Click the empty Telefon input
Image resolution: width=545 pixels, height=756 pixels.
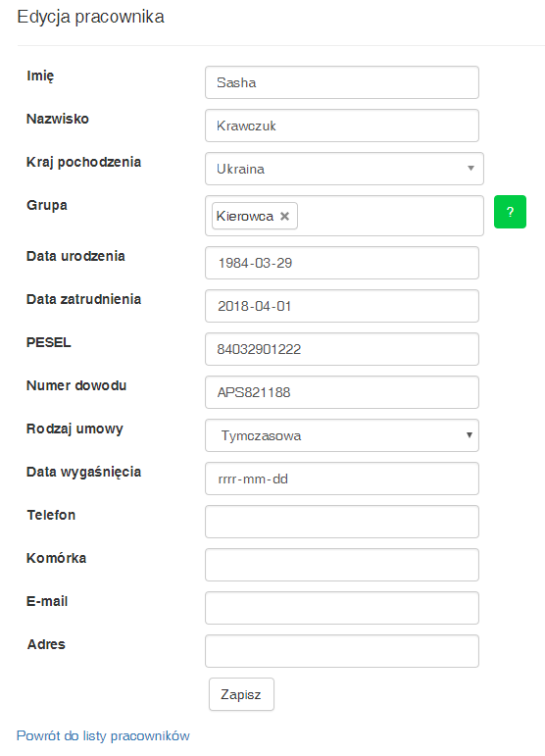[x=342, y=522]
